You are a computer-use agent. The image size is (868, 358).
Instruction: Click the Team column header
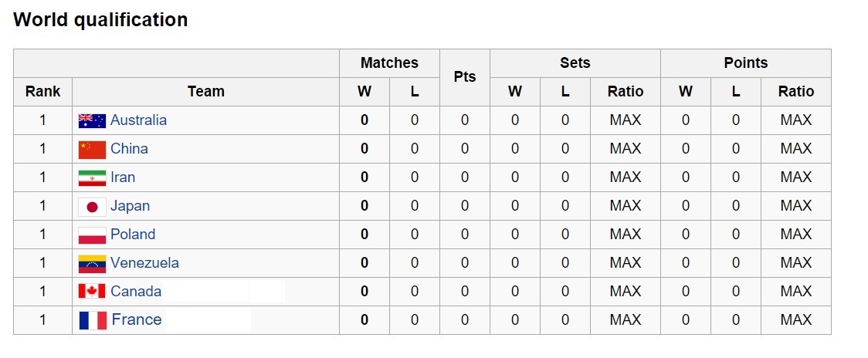pyautogui.click(x=205, y=92)
